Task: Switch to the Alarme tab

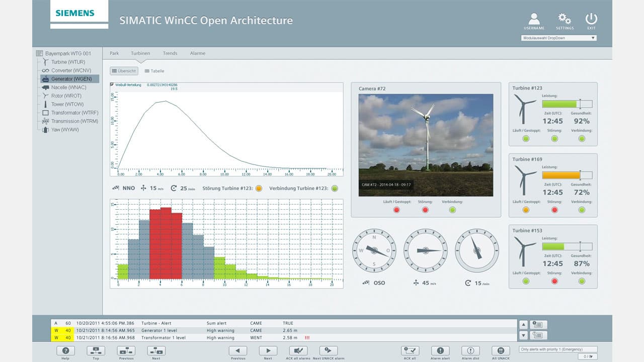Action: pos(198,53)
